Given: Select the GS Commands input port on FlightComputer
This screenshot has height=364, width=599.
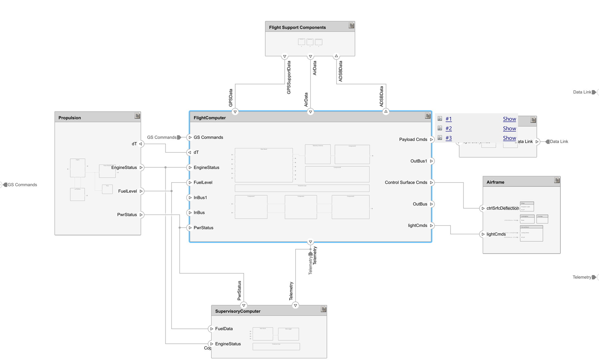Looking at the screenshot, I should 190,137.
